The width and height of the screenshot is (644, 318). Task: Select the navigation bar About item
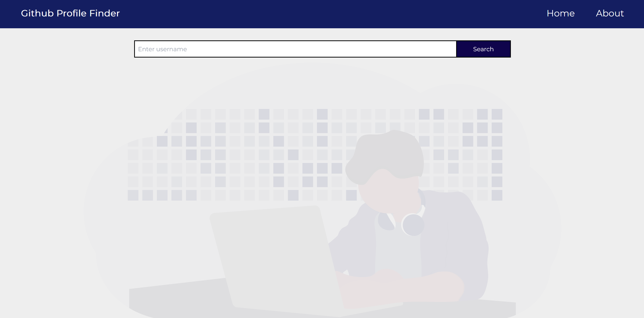(609, 13)
